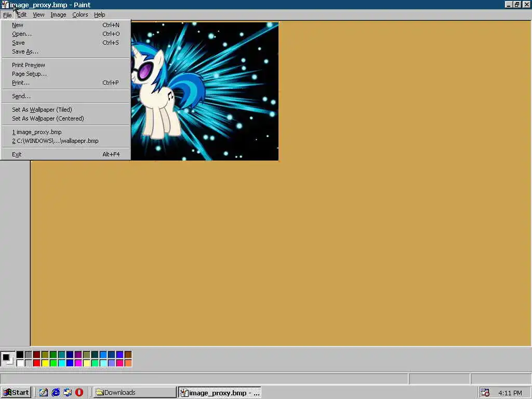Pick the hot pink color swatch
Viewport: 532px width, 399px height.
pos(120,363)
